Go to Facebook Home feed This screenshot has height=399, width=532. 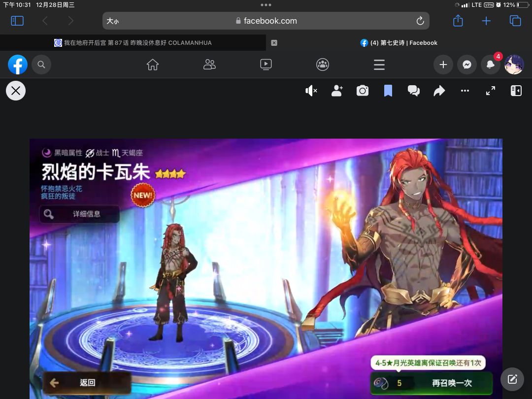[x=153, y=65]
